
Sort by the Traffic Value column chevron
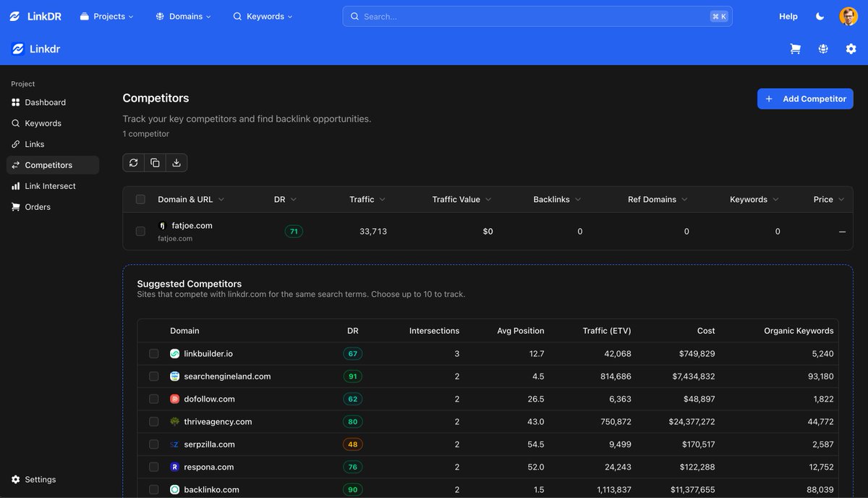click(x=488, y=200)
